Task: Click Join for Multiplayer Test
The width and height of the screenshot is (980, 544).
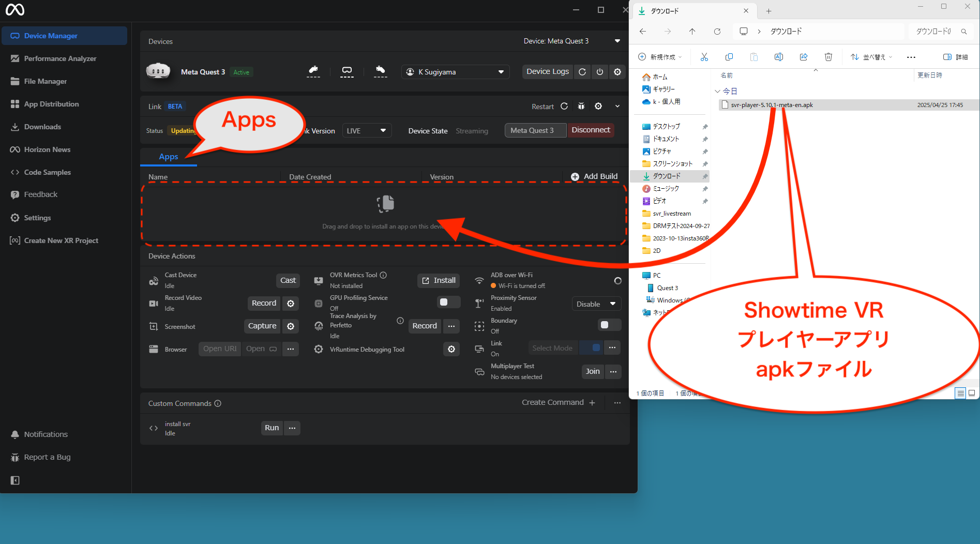Action: point(593,371)
